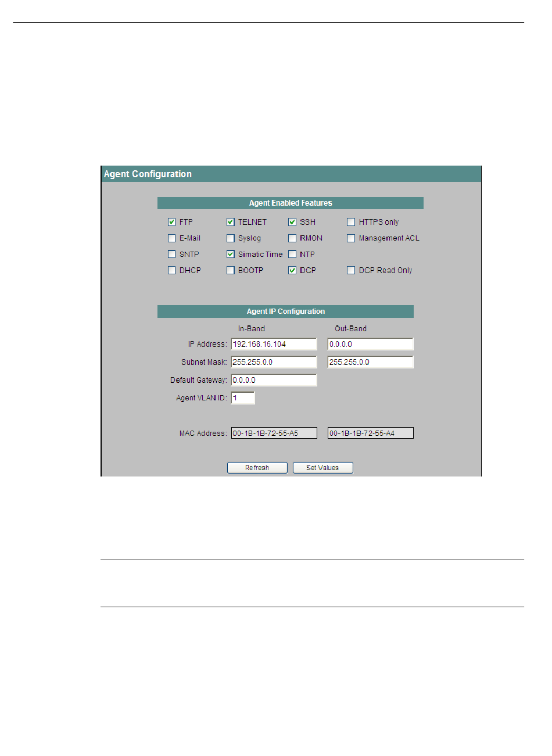Click the Agent VLAN ID label
Image resolution: width=552 pixels, height=756 pixels.
click(x=202, y=398)
